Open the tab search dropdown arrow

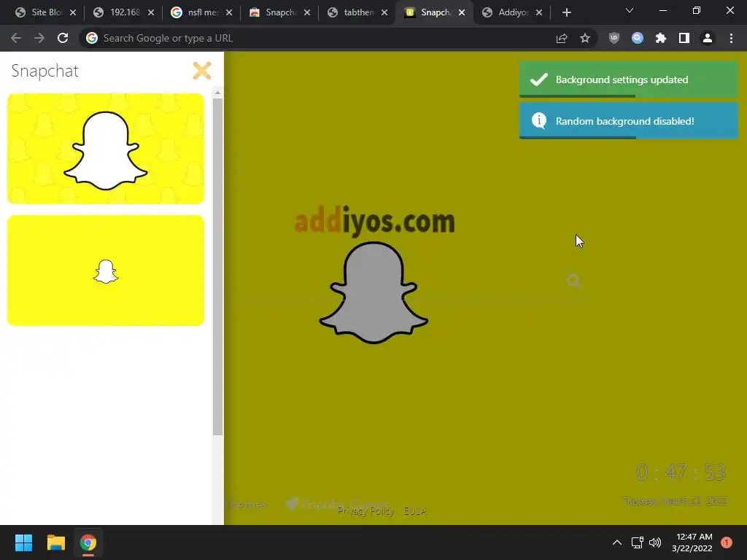tap(630, 10)
